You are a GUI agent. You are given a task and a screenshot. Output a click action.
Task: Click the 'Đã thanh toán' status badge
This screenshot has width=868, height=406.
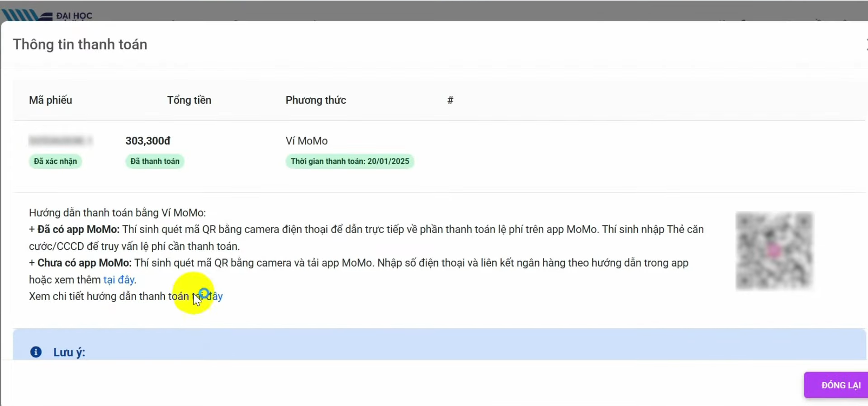point(155,162)
